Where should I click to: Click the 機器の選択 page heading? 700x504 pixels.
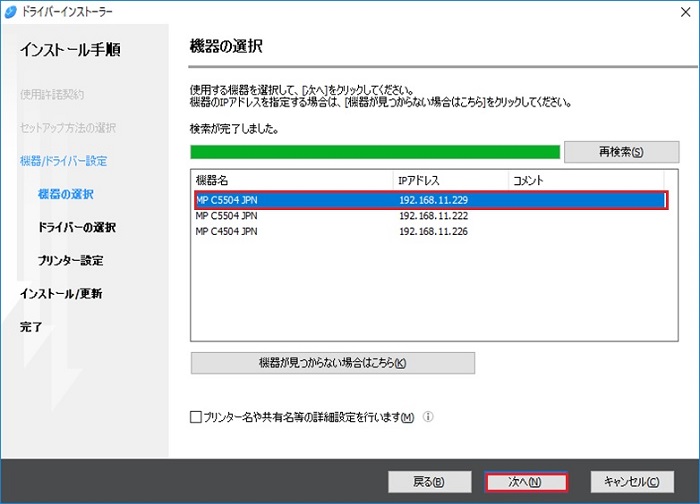click(226, 46)
